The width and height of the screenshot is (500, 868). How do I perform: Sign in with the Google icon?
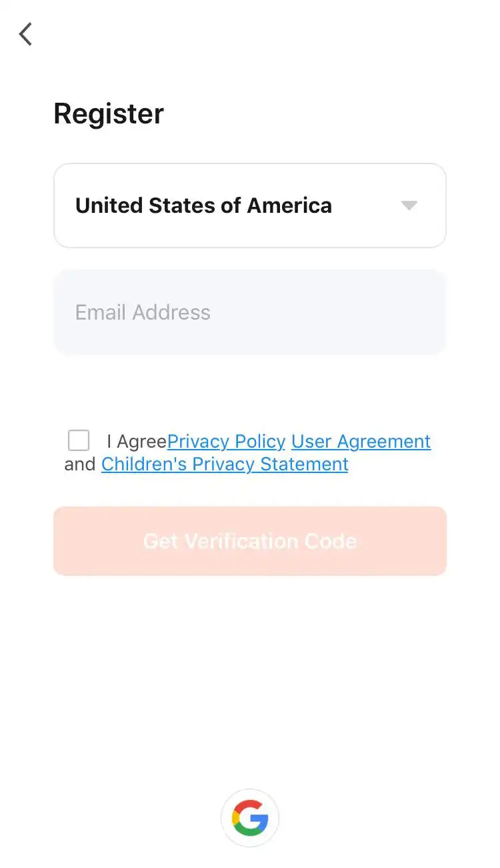(x=250, y=818)
